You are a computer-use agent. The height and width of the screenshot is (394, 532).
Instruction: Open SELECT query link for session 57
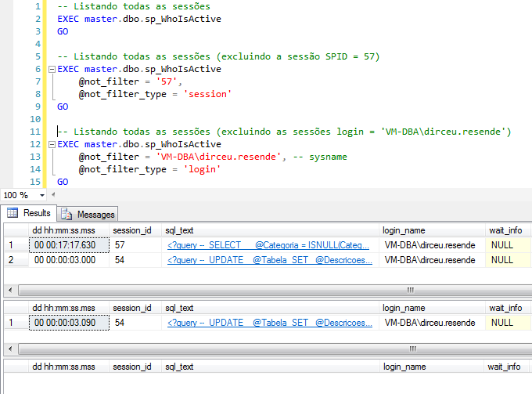click(268, 245)
